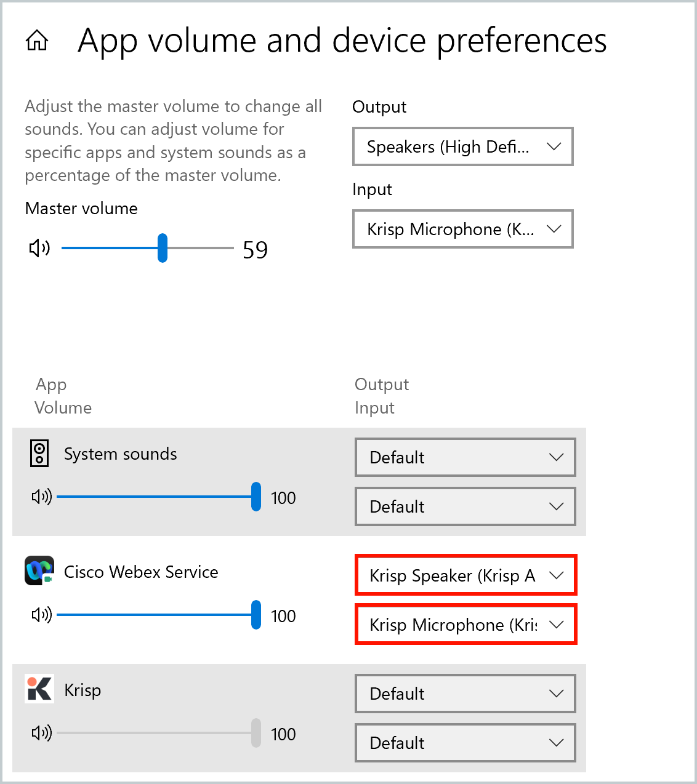This screenshot has width=697, height=784.
Task: Click the master volume slider handle
Action: [x=163, y=248]
